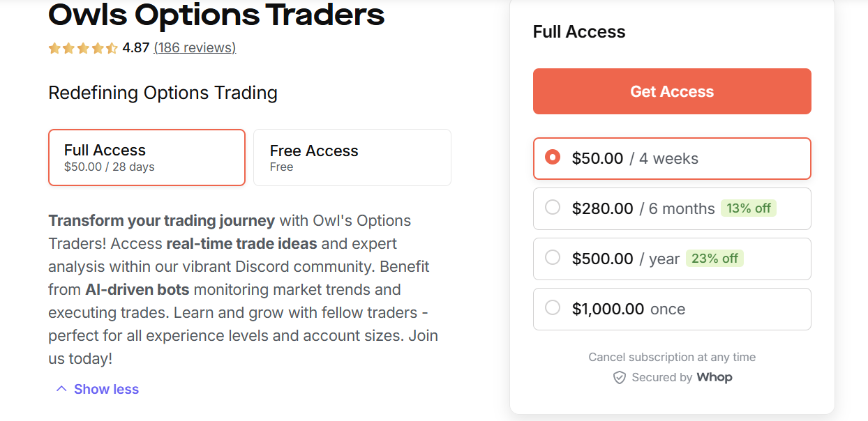This screenshot has height=421, width=868.
Task: Click the Owls Options Traders title
Action: (x=216, y=15)
